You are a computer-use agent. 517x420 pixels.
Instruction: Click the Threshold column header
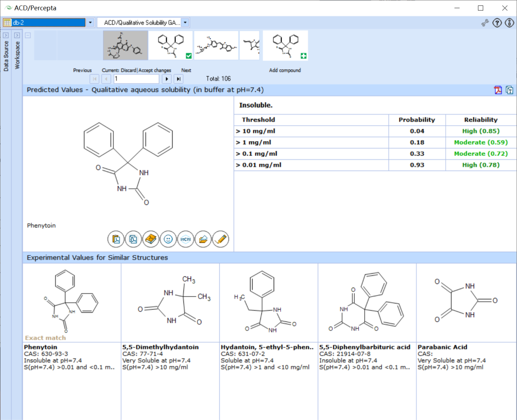point(258,120)
